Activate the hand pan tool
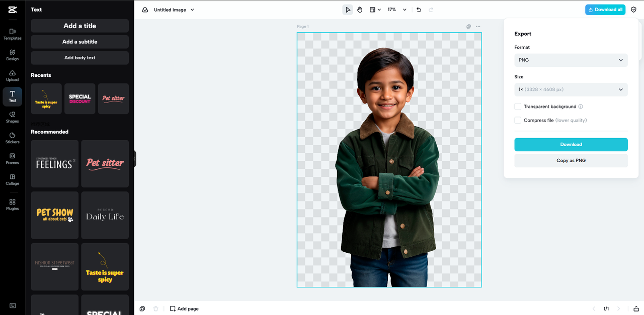This screenshot has width=644, height=315. [x=360, y=10]
